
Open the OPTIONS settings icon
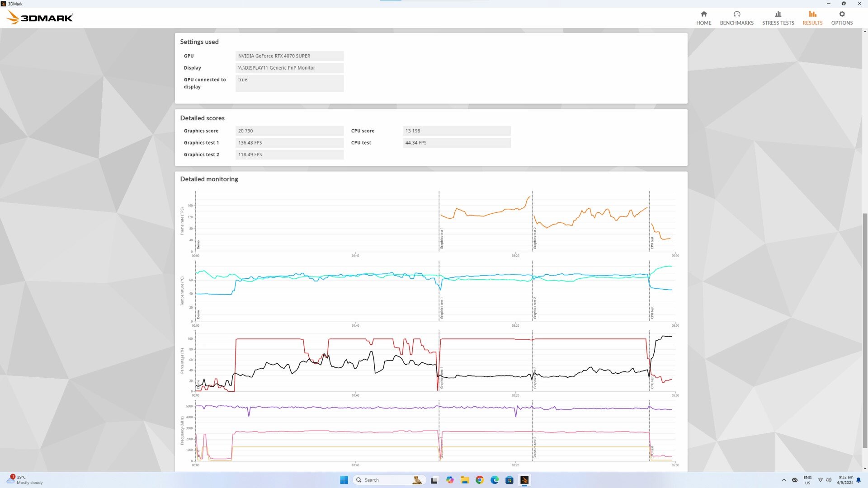click(x=842, y=14)
